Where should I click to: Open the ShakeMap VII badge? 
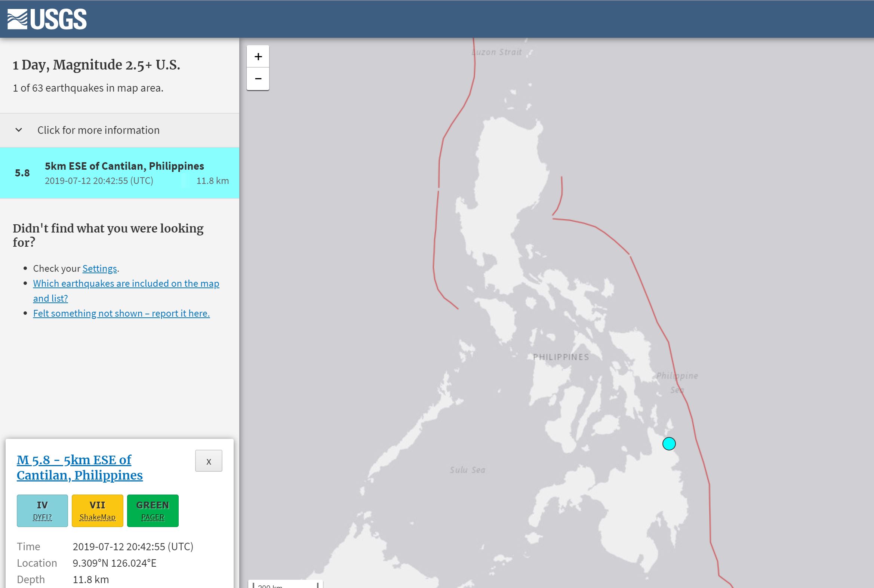click(98, 510)
